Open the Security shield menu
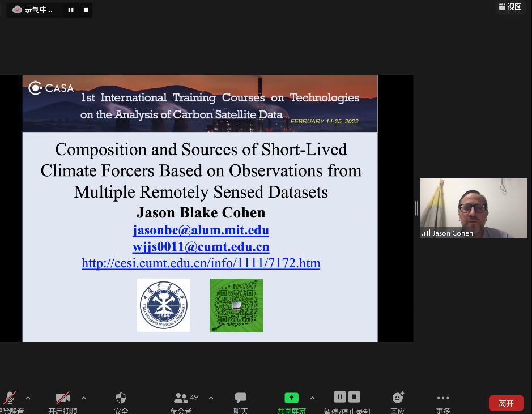 tap(121, 398)
